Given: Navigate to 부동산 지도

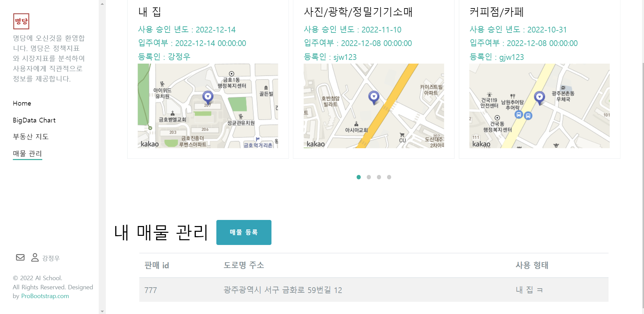Looking at the screenshot, I should (30, 137).
